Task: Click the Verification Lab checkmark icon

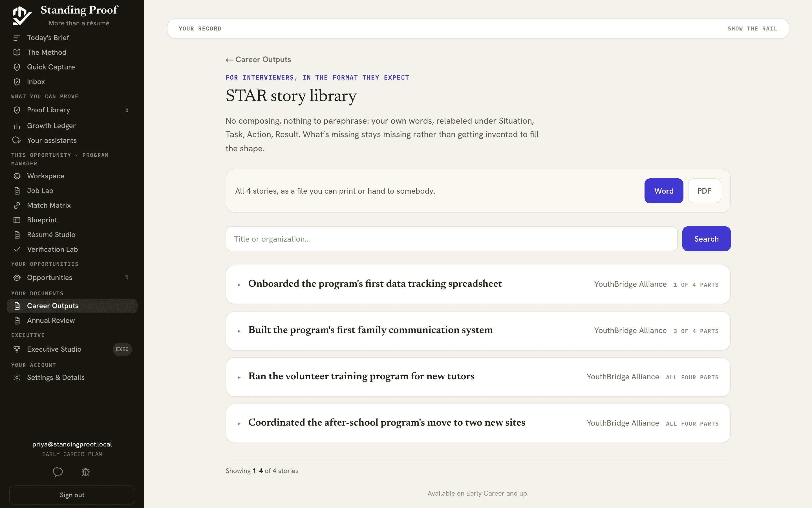Action: [x=17, y=249]
